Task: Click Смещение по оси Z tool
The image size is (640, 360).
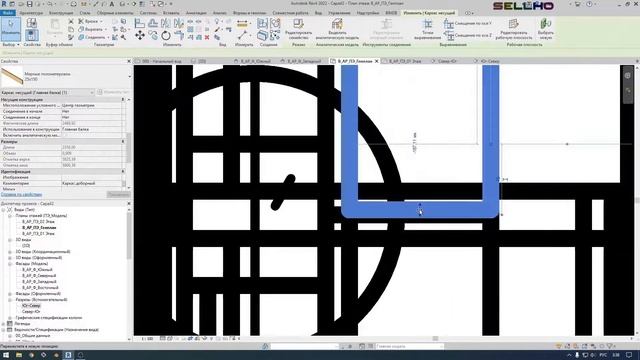Action: coord(468,36)
